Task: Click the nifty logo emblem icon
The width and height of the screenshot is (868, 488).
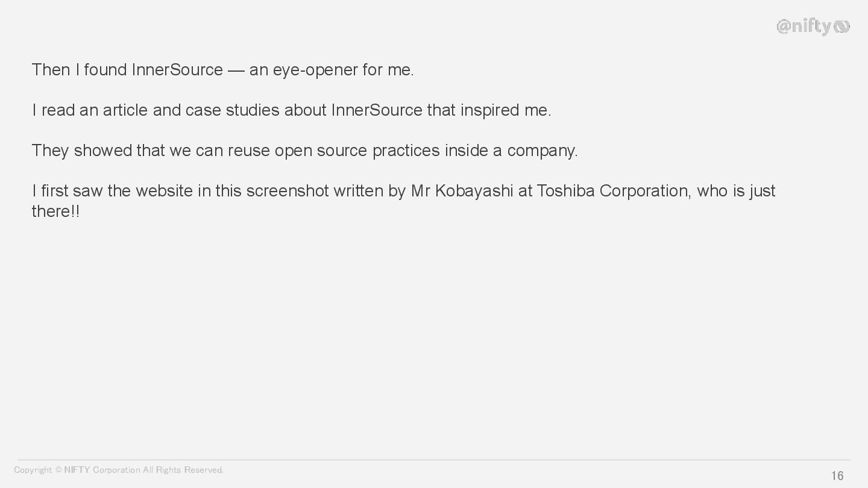Action: (x=842, y=27)
